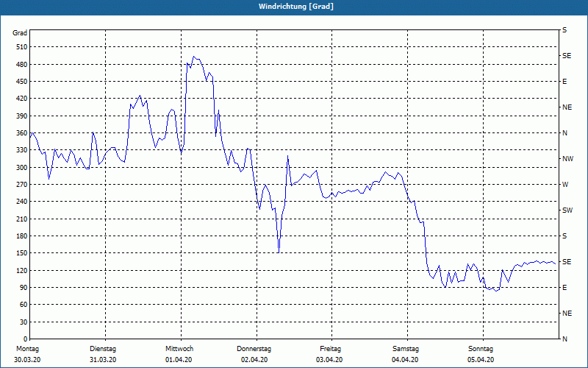
Task: Click the "N" compass label beside 360
Action: (564, 133)
